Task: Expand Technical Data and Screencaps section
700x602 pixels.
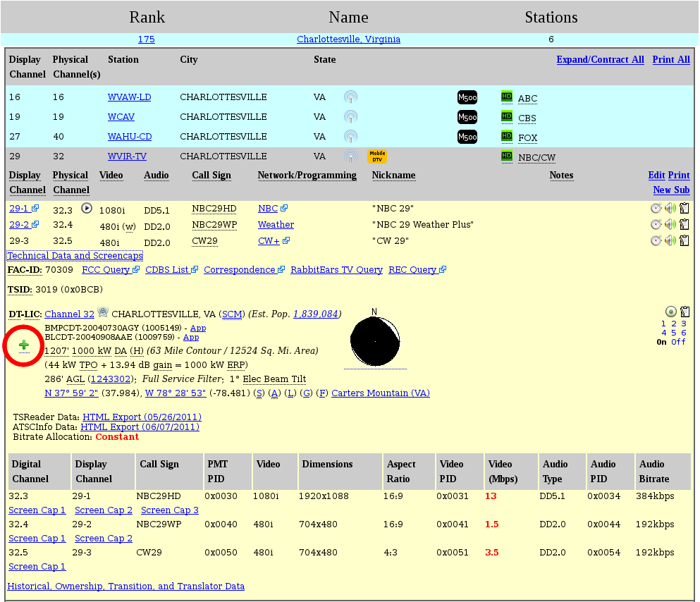Action: 75,256
